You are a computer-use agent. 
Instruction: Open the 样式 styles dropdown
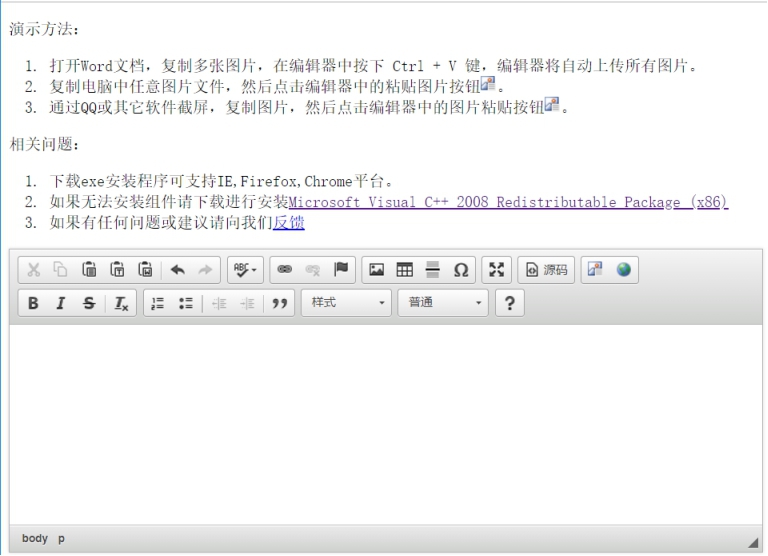[x=346, y=303]
